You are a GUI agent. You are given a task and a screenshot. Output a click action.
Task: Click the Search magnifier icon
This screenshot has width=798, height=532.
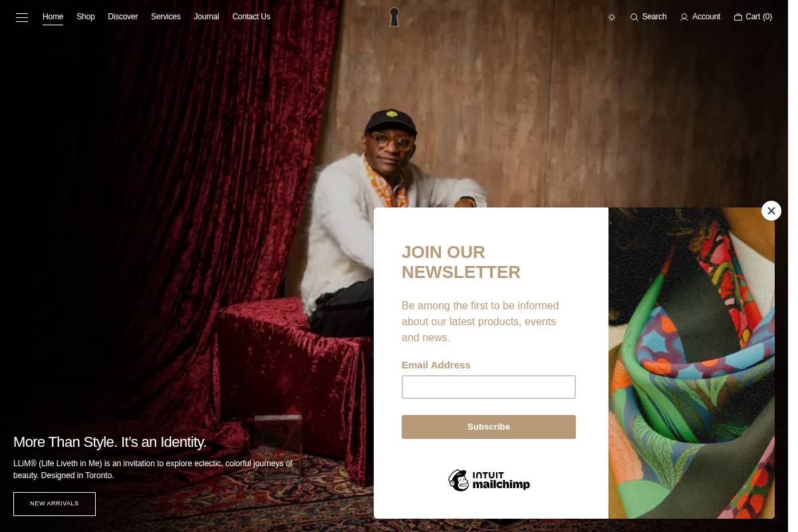pos(634,17)
